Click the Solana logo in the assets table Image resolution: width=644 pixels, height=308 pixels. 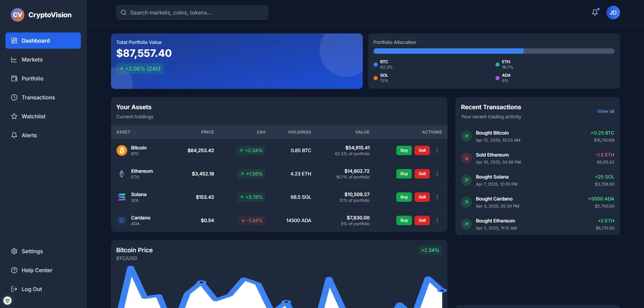tap(121, 197)
